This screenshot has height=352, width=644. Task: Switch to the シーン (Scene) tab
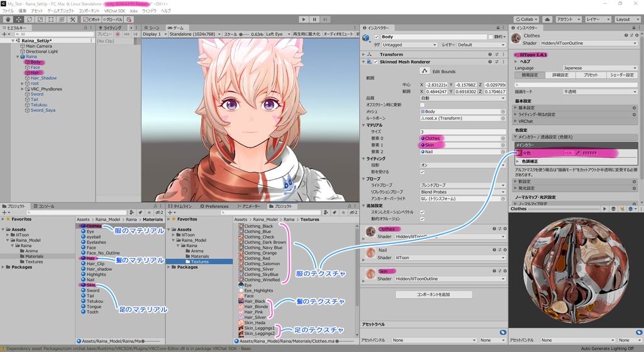click(152, 28)
